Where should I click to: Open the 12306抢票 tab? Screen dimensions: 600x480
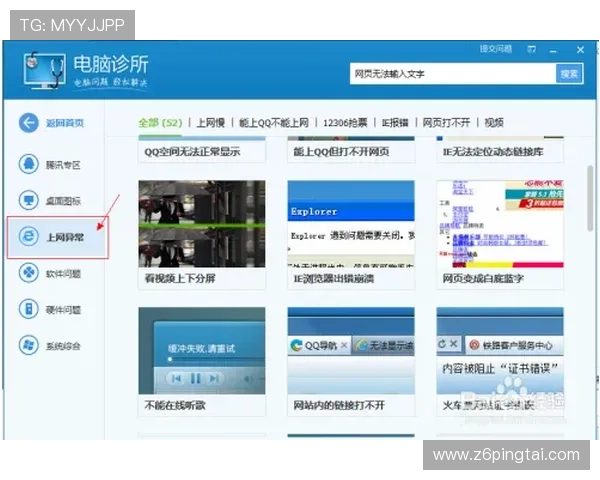pos(345,122)
